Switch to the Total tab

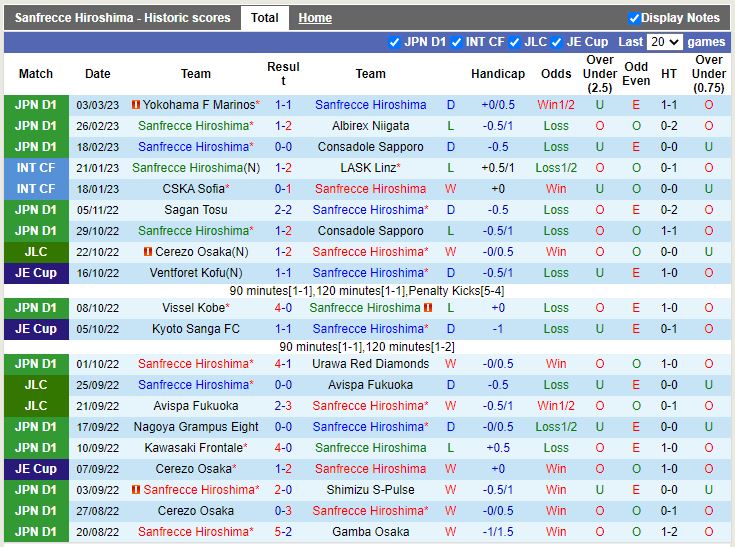pyautogui.click(x=264, y=18)
